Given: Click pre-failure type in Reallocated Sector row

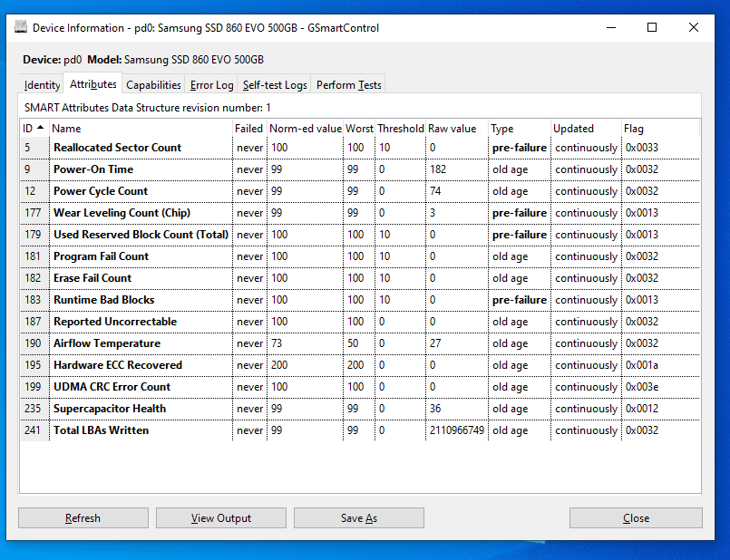Looking at the screenshot, I should click(x=520, y=148).
